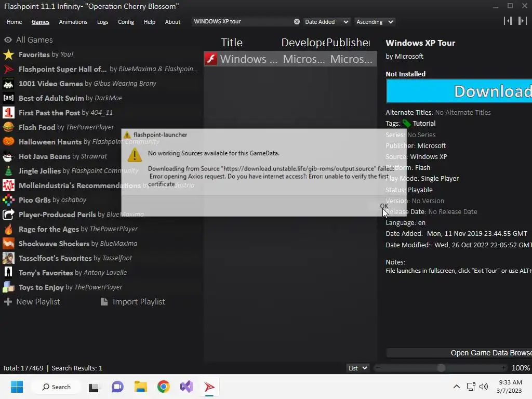The height and width of the screenshot is (399, 532).
Task: Click Best of Adult Swim [as] icon
Action: [8, 98]
